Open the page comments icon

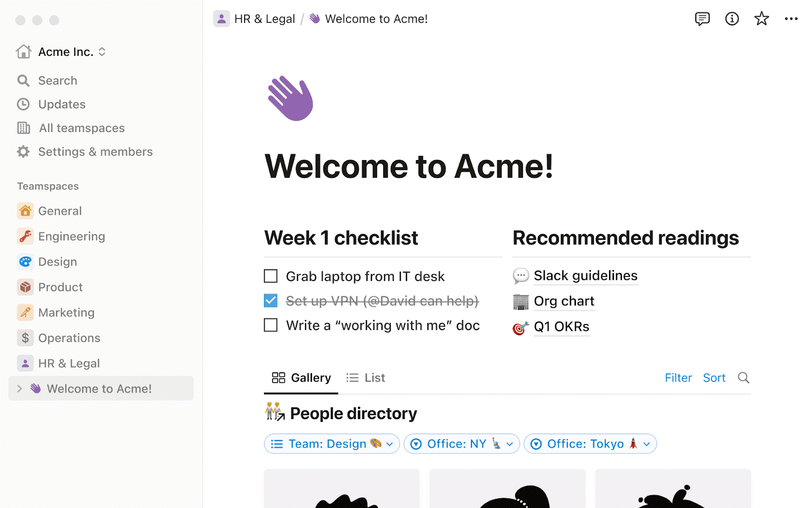tap(702, 19)
